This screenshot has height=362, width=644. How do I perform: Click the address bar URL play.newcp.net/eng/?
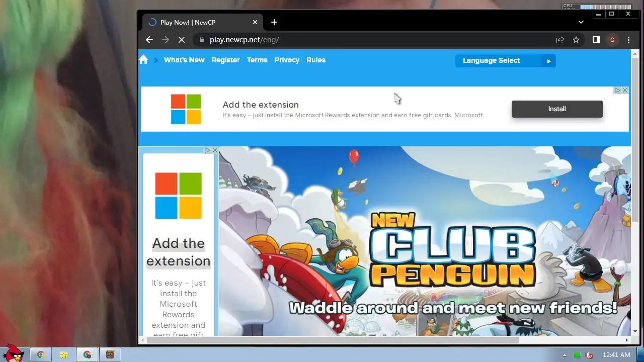[244, 40]
